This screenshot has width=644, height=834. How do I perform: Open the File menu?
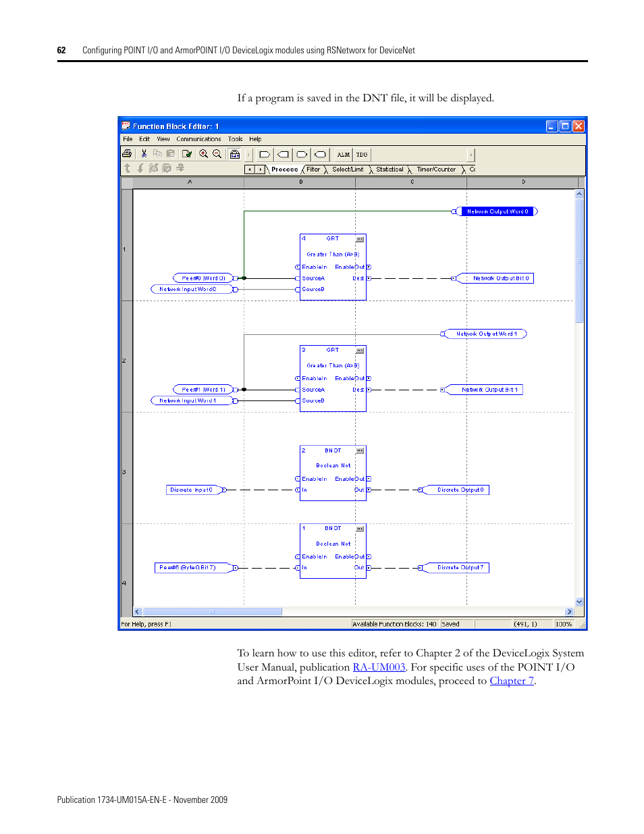[x=128, y=139]
